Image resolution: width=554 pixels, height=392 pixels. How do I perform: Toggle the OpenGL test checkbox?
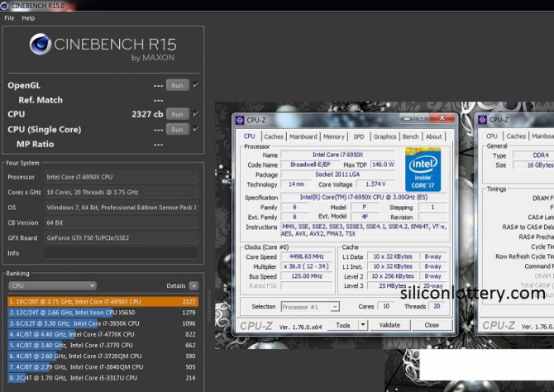pyautogui.click(x=195, y=85)
